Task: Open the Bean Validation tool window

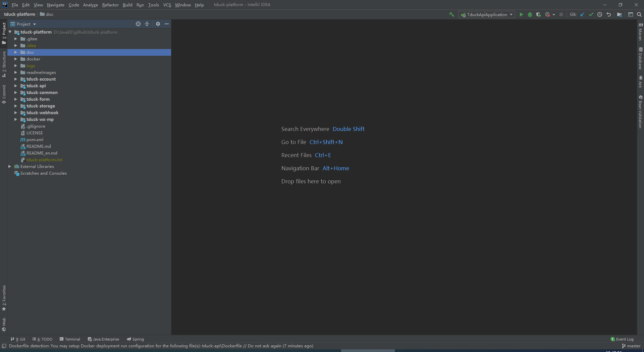Action: (640, 112)
